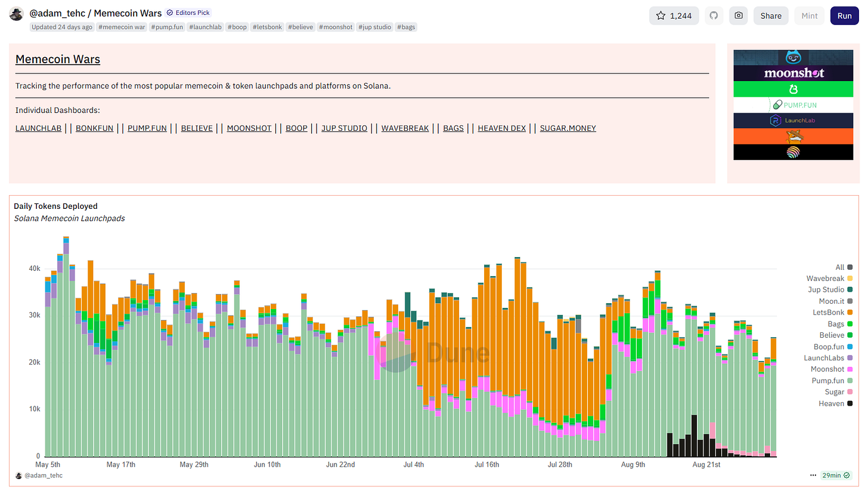Click the green Believe logo banner

(x=793, y=89)
